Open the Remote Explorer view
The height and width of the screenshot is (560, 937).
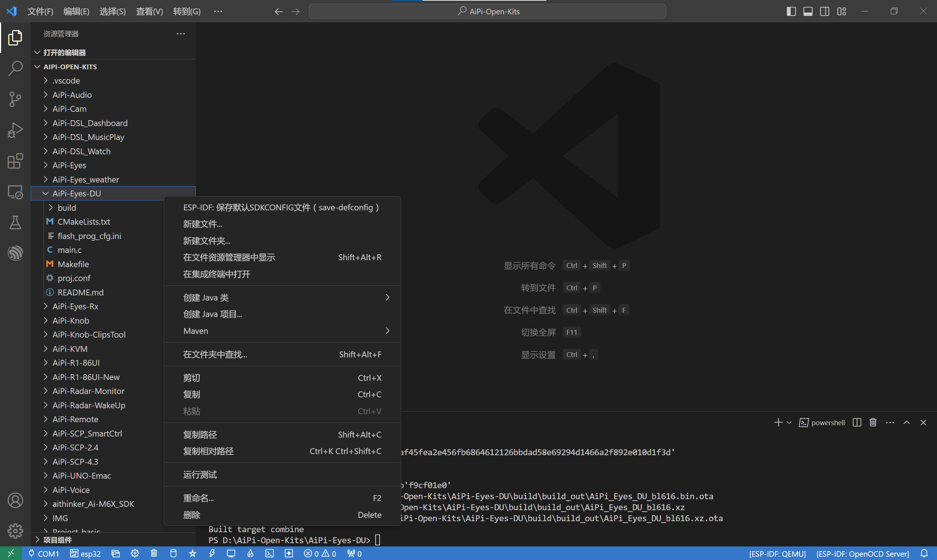click(15, 192)
